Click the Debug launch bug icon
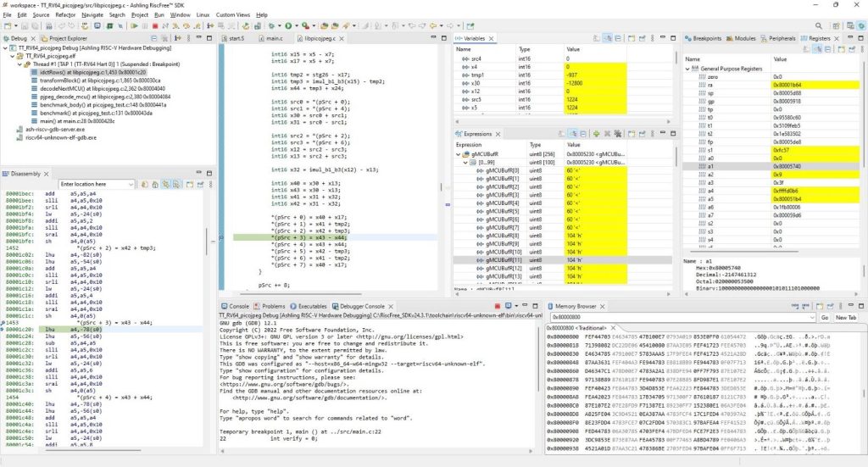 [x=272, y=25]
